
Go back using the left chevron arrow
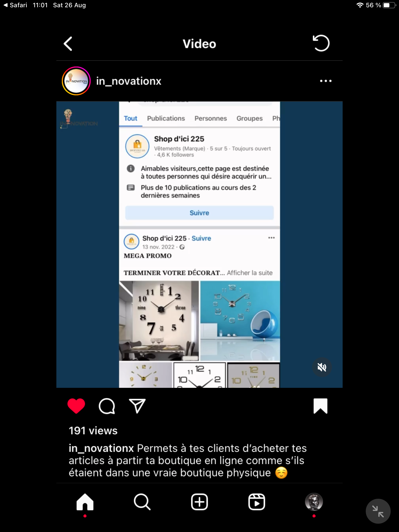tap(68, 44)
